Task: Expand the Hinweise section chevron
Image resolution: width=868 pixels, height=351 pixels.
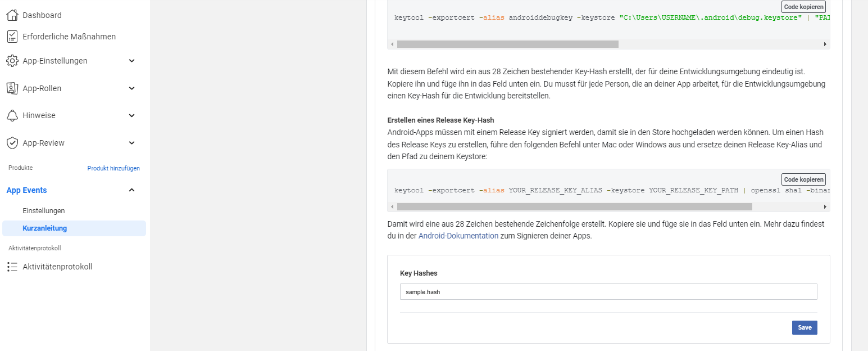Action: point(131,115)
